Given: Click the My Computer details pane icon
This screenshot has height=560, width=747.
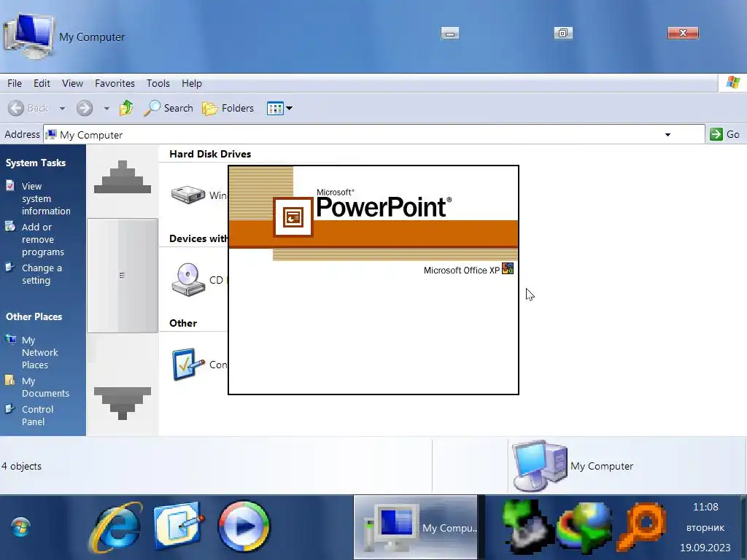Looking at the screenshot, I should coord(539,466).
